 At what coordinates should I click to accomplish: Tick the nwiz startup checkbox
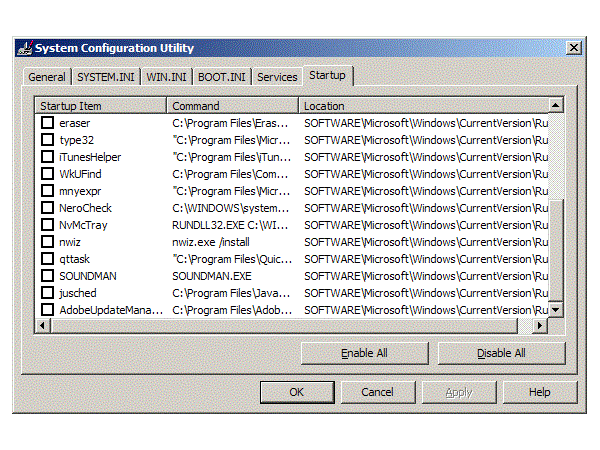47,242
